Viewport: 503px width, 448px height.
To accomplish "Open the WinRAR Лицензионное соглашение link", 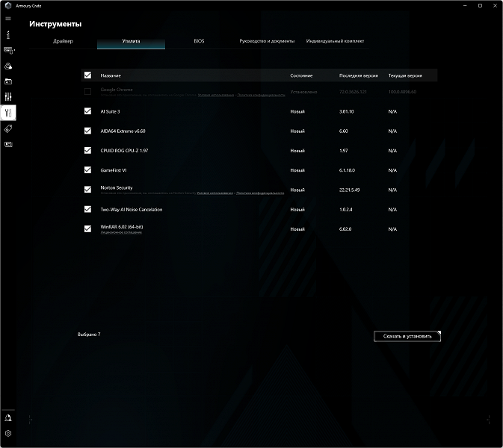I will [x=121, y=233].
